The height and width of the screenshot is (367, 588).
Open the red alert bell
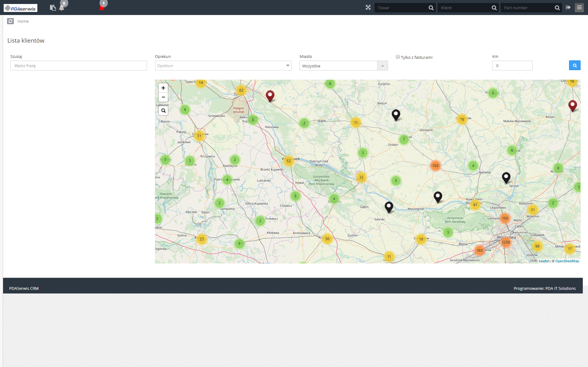pyautogui.click(x=102, y=8)
